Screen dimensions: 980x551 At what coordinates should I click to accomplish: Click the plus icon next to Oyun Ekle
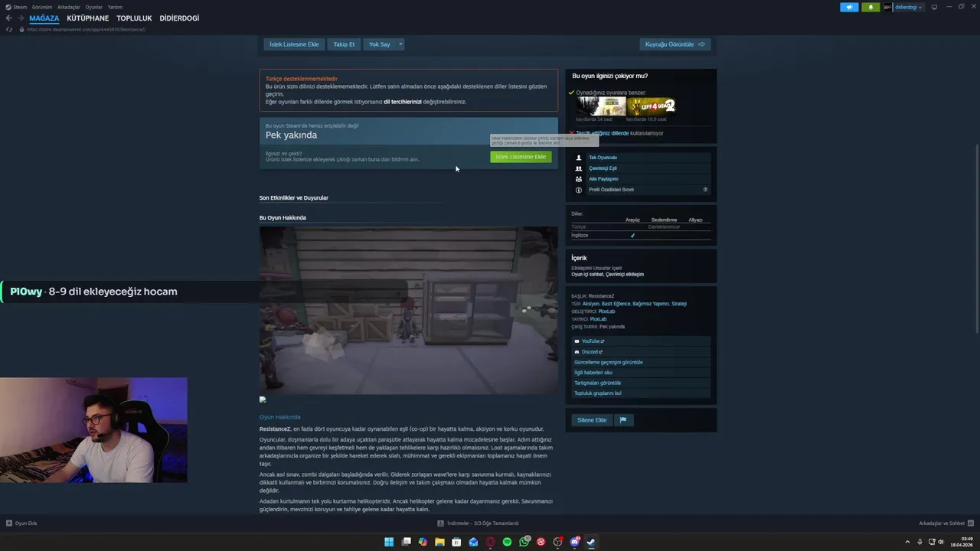point(9,523)
